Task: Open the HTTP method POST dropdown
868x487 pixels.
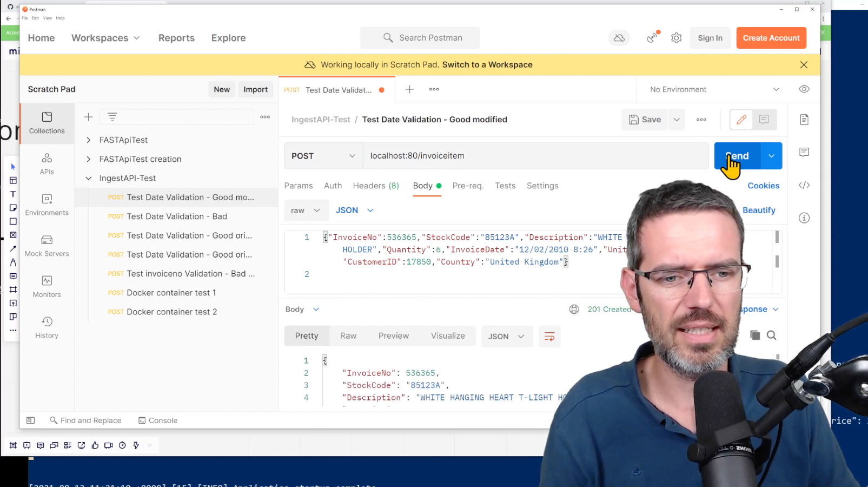Action: click(x=323, y=156)
